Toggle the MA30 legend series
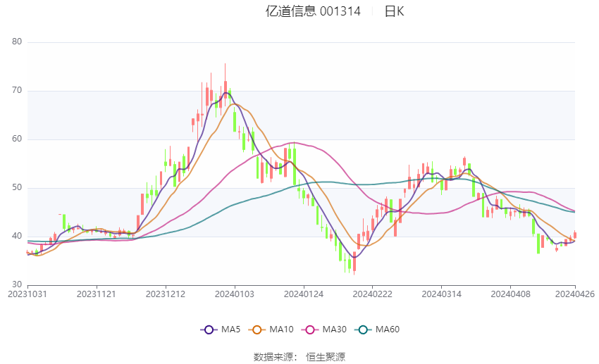Viewport: 599px width, 364px height. pos(324,330)
